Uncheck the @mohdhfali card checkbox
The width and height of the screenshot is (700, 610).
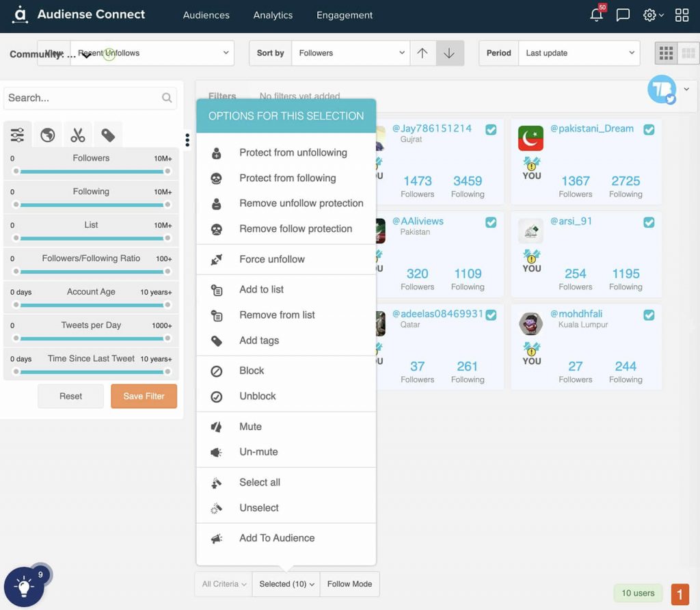[649, 315]
